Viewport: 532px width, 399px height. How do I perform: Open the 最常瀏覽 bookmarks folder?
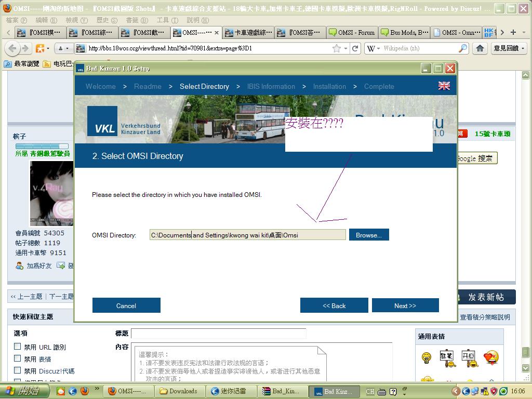tap(21, 63)
